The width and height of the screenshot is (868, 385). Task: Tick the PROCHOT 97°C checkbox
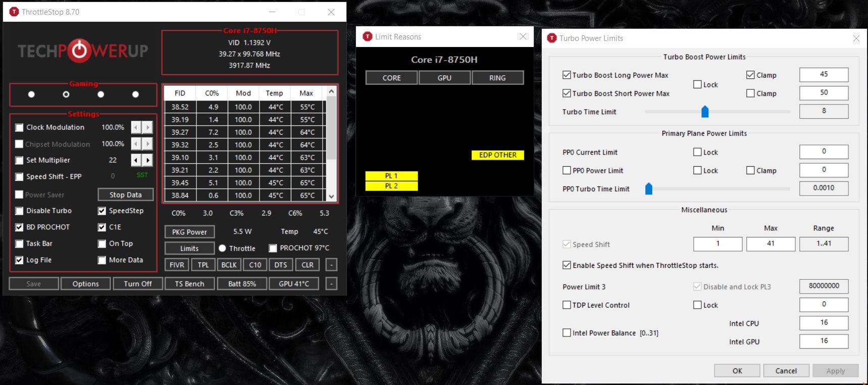(273, 248)
